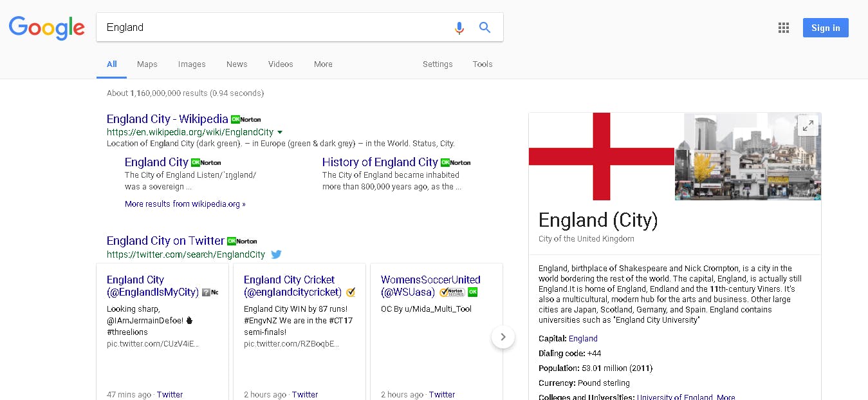Open England City Cricket tweet title
The height and width of the screenshot is (400, 868).
point(294,285)
